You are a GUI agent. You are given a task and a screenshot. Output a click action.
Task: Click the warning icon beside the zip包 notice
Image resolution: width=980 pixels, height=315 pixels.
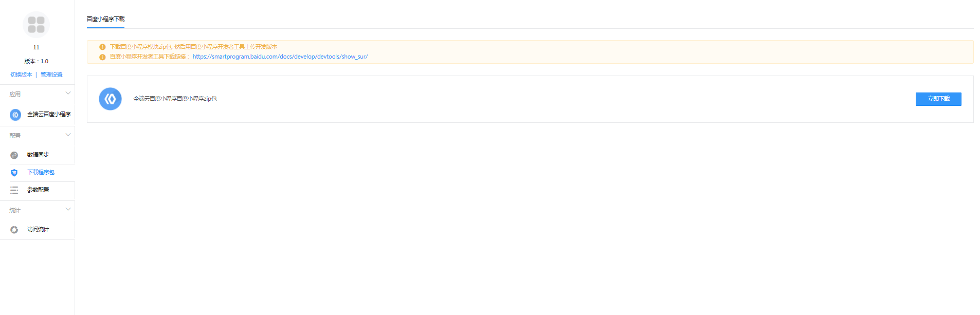[102, 47]
